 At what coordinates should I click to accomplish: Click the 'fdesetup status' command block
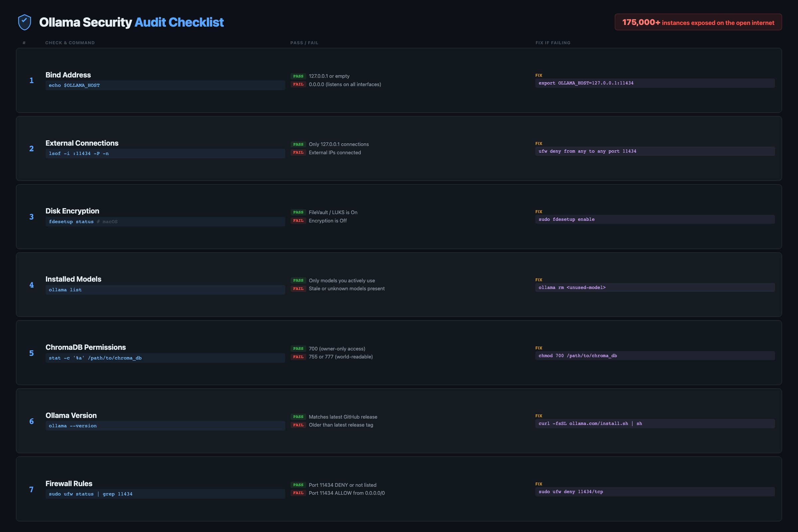pos(165,221)
